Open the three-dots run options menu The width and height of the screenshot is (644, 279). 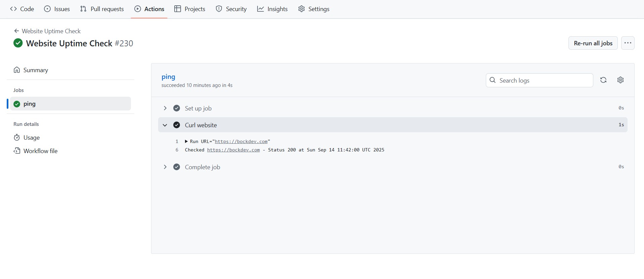[628, 43]
